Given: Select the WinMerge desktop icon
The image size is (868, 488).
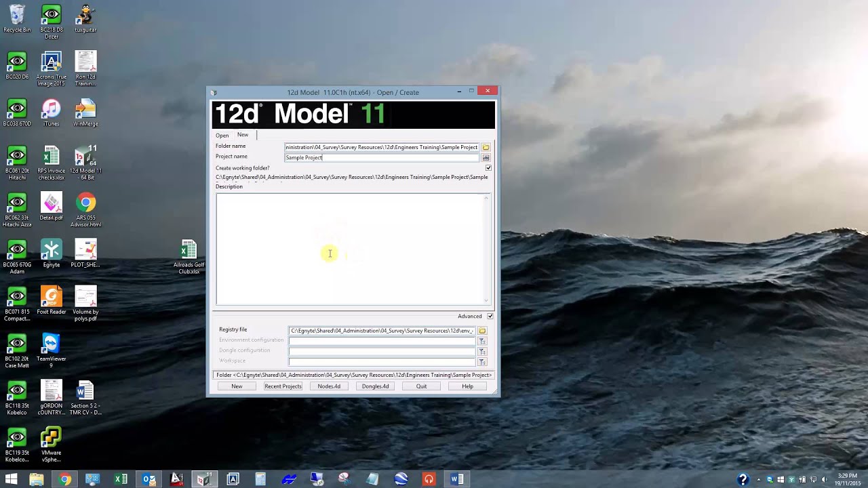Looking at the screenshot, I should coord(85,113).
